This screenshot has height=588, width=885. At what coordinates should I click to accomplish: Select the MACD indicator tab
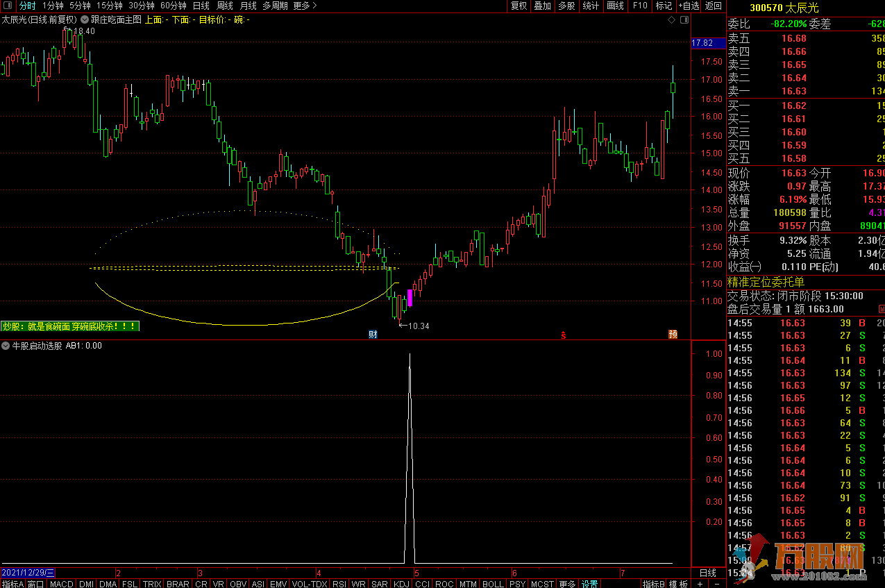(62, 585)
